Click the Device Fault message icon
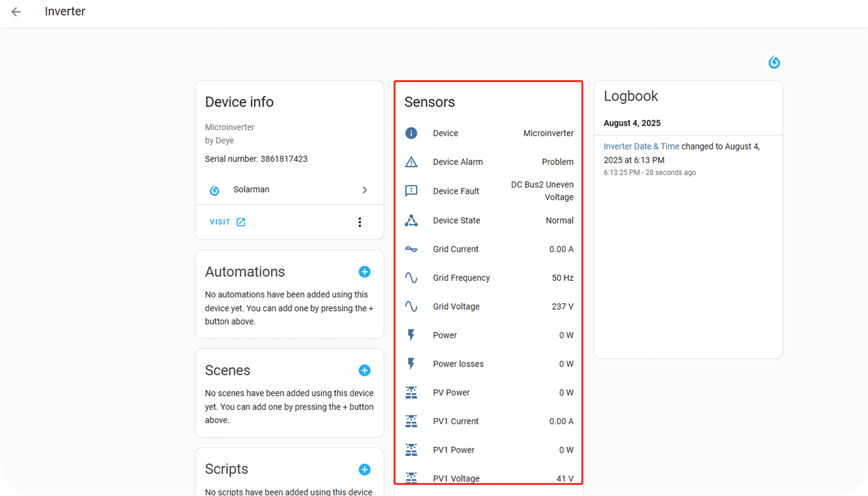 (x=411, y=191)
